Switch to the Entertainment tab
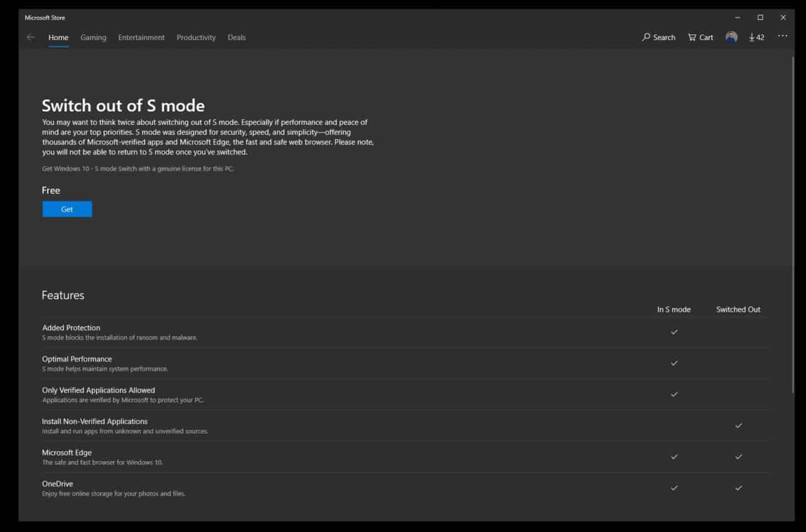This screenshot has height=532, width=806. pyautogui.click(x=141, y=38)
